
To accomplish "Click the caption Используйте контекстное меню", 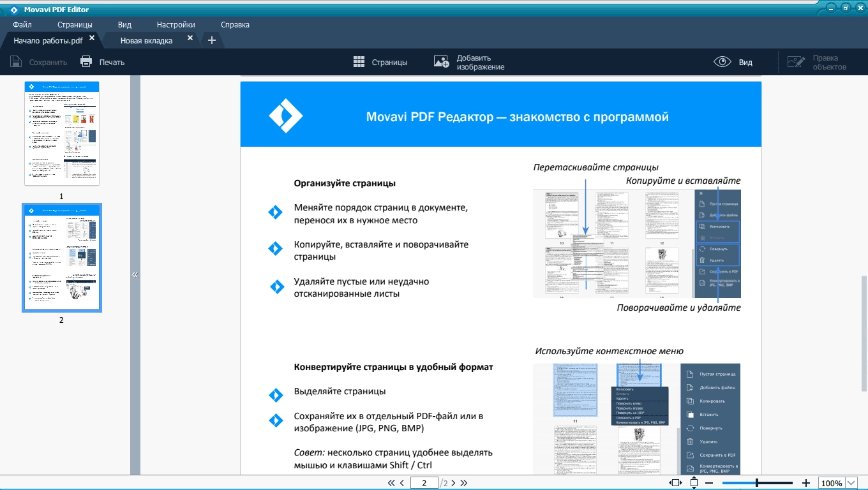I will pyautogui.click(x=610, y=351).
